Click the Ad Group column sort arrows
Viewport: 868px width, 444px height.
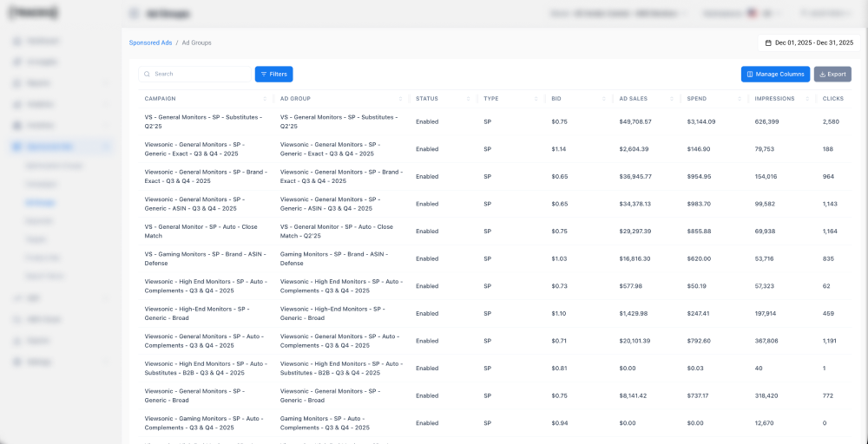(401, 99)
